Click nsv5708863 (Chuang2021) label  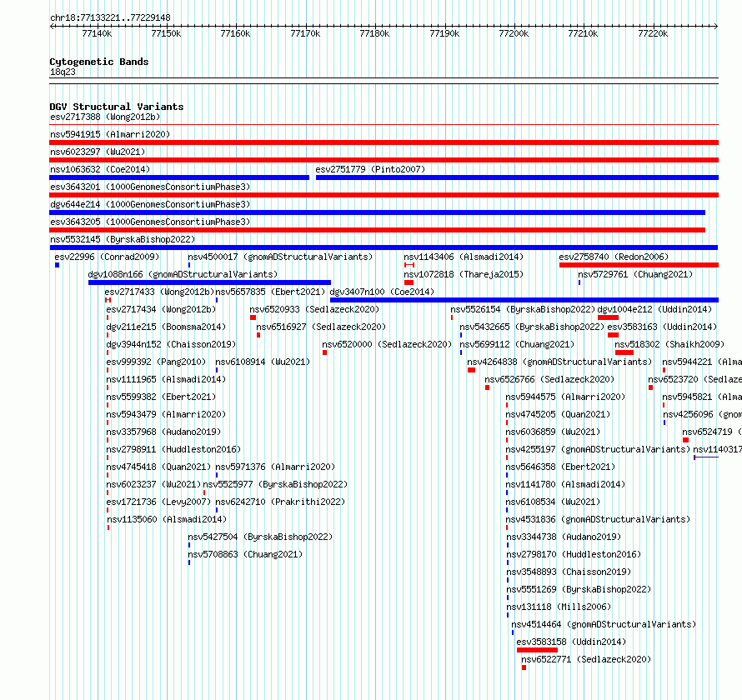pyautogui.click(x=245, y=554)
